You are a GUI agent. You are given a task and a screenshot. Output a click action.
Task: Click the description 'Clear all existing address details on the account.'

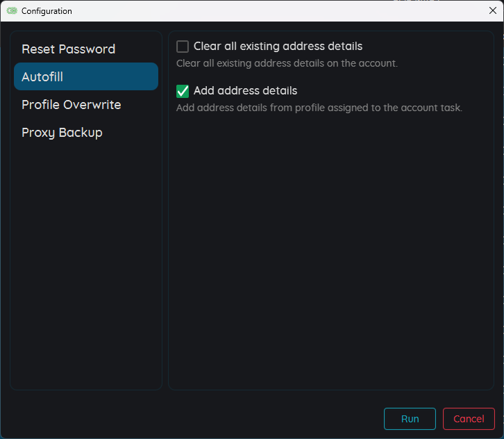coord(287,63)
